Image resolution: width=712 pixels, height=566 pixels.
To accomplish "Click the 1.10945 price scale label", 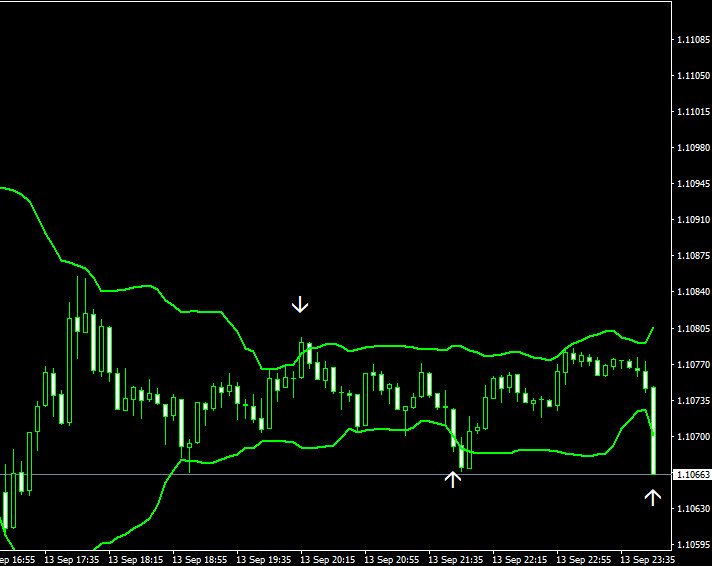I will click(693, 184).
